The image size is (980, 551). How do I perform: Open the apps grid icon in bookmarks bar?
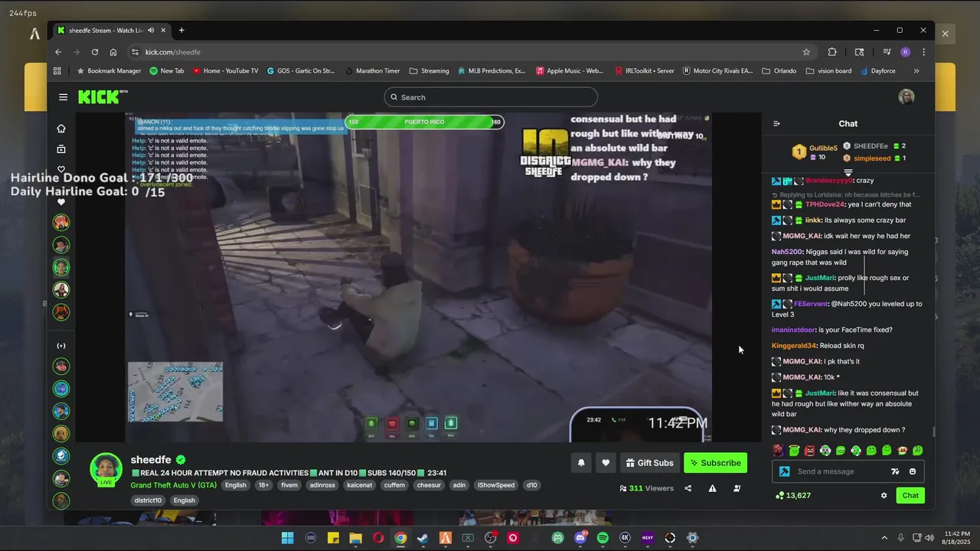tap(57, 71)
